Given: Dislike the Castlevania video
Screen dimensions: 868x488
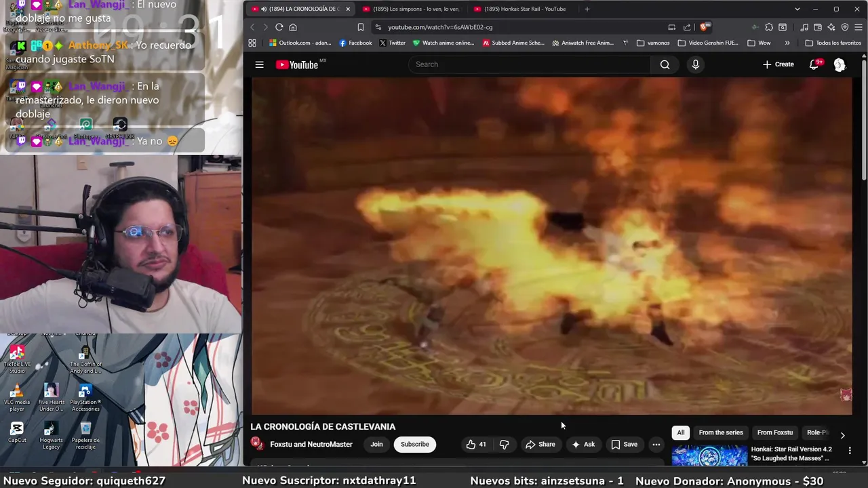Looking at the screenshot, I should coord(504,445).
